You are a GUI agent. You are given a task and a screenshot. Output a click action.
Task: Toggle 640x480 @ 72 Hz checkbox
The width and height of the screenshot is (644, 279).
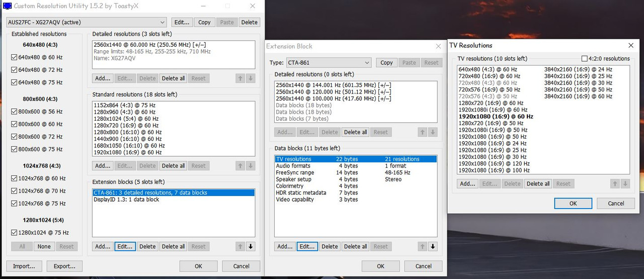point(14,70)
